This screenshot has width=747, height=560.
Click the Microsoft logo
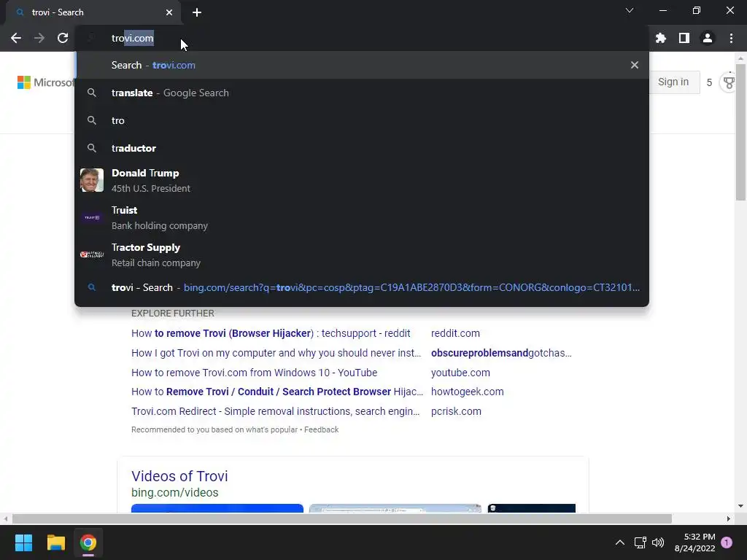[46, 82]
